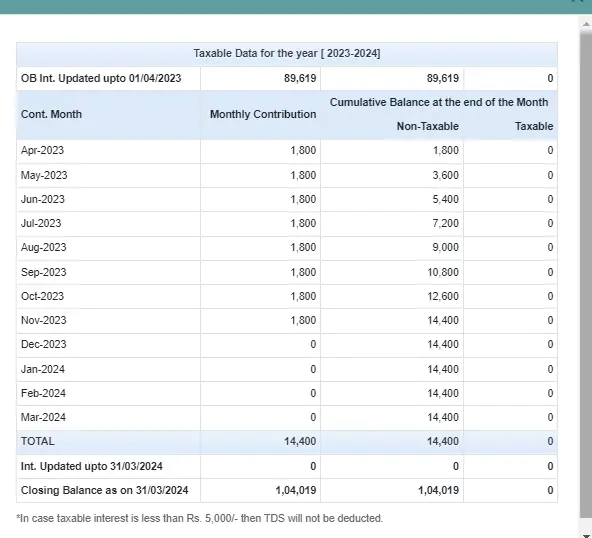This screenshot has width=592, height=538.
Task: Click the taxable 0 in the OB Int. row
Action: (x=550, y=78)
